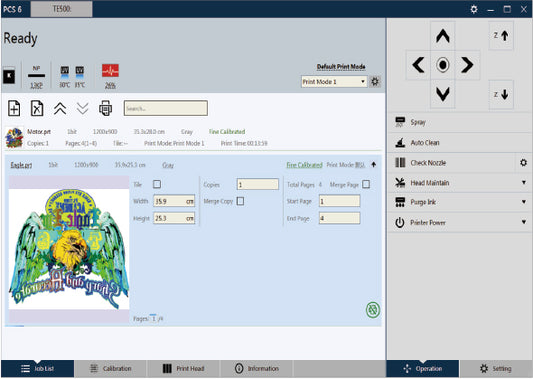
Task: Select the Operation tab
Action: tap(423, 368)
